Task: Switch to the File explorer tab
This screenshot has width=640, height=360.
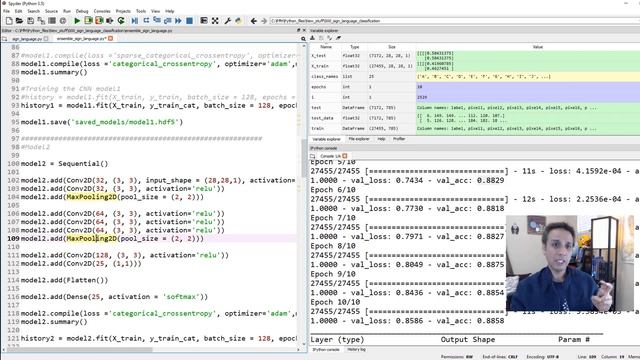Action: tap(359, 139)
